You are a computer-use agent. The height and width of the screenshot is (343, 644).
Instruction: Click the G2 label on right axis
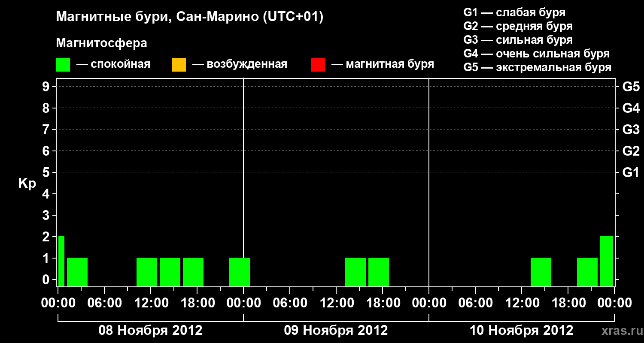coord(631,151)
